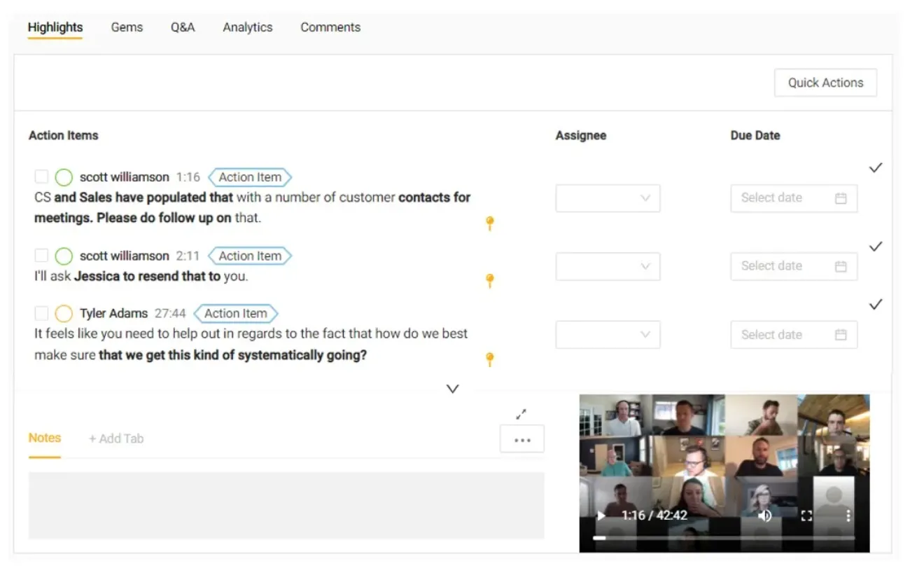Mark the first action item done with its checkmark
Screen dimensions: 924x580
(x=875, y=168)
